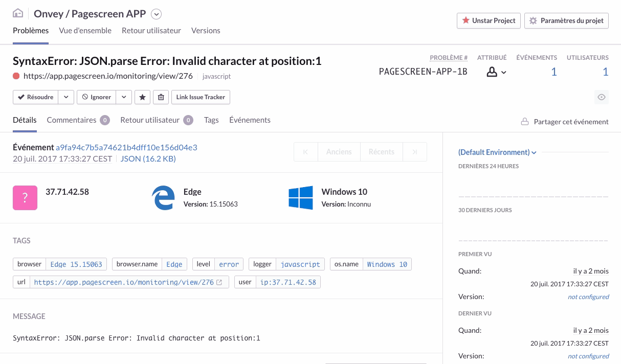Viewport: 621px width, 364px height.
Task: Click not configured under Premier vu
Action: (x=588, y=297)
